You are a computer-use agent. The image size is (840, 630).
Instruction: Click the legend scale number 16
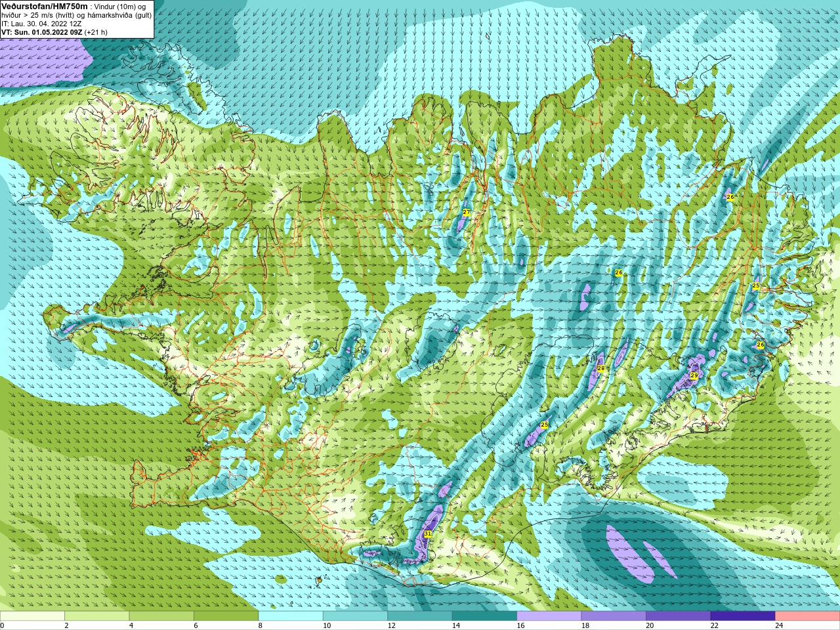point(520,625)
